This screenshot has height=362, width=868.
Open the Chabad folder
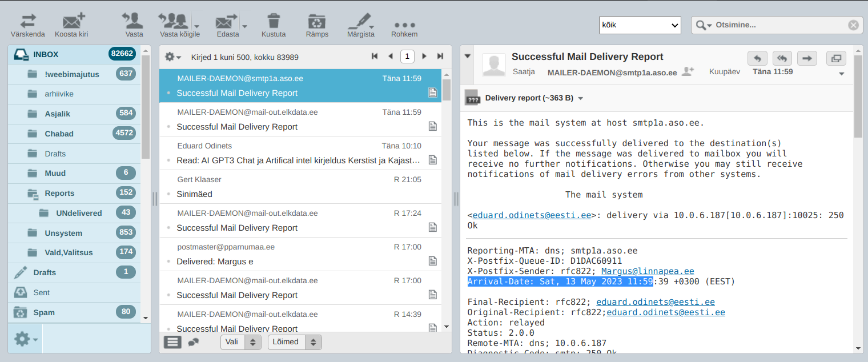(74, 134)
